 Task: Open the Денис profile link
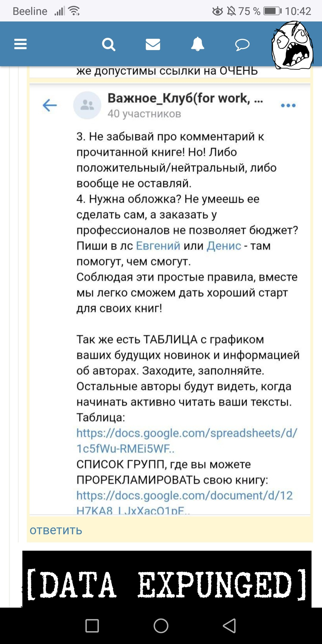[224, 246]
